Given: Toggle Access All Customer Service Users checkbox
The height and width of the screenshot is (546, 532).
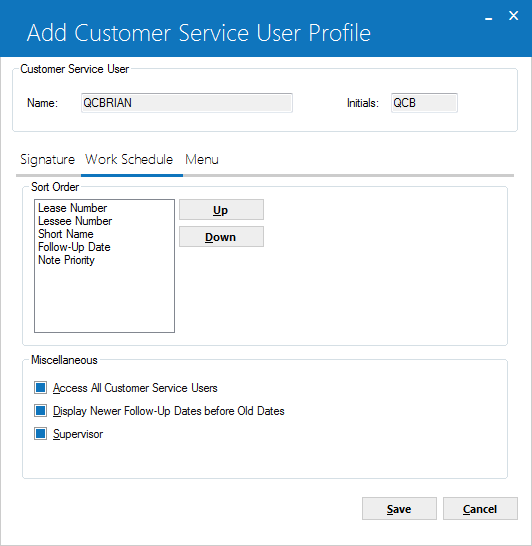Looking at the screenshot, I should pyautogui.click(x=40, y=388).
